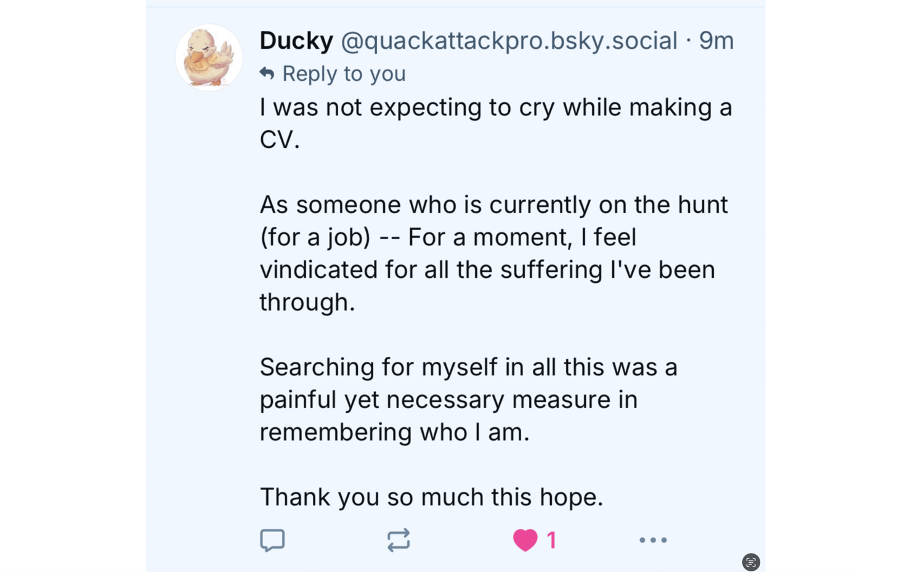Image resolution: width=924 pixels, height=572 pixels.
Task: Open the post via the 9m timestamp
Action: 716,41
